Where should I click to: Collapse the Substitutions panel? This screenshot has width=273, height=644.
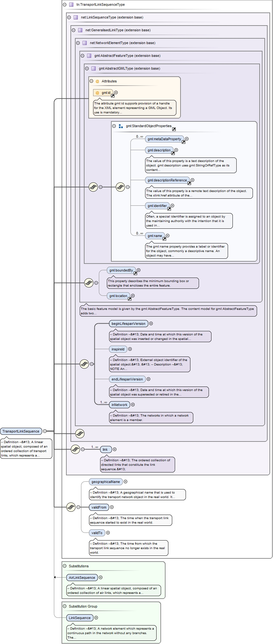(64, 566)
